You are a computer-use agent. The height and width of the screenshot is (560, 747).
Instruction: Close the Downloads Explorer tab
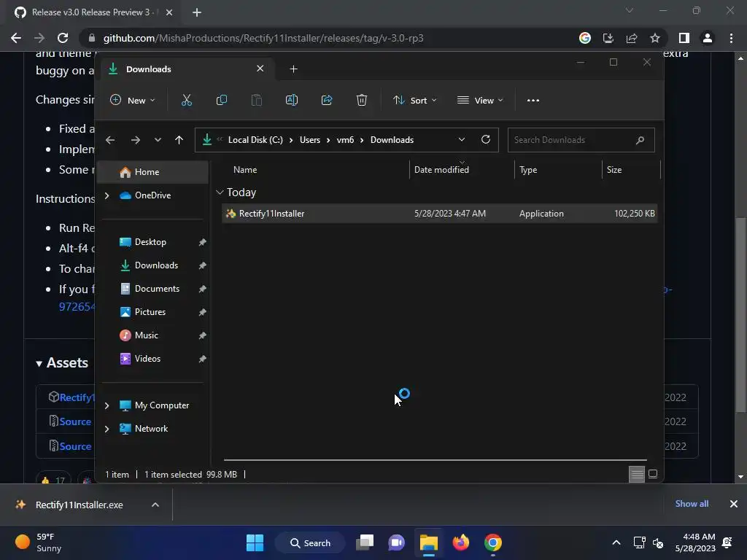pos(260,69)
